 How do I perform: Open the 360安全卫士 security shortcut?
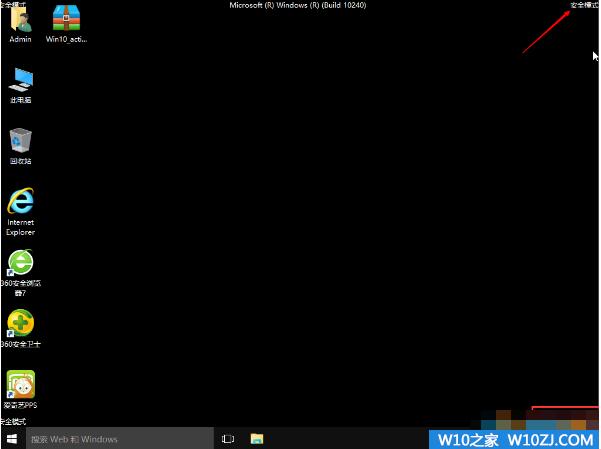pos(20,323)
